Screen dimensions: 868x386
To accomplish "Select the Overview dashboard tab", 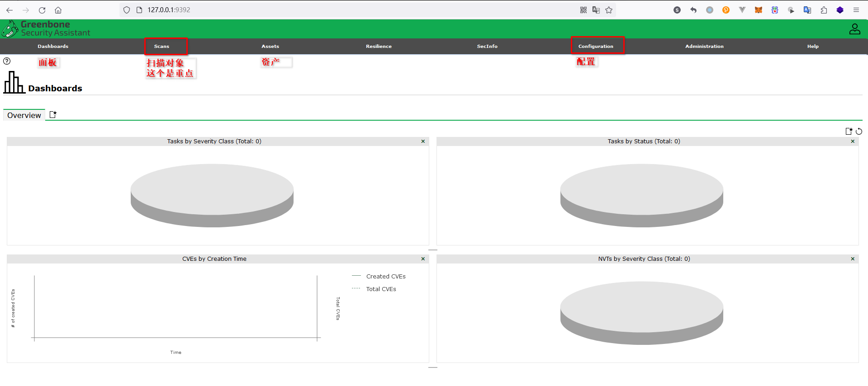I will [24, 115].
